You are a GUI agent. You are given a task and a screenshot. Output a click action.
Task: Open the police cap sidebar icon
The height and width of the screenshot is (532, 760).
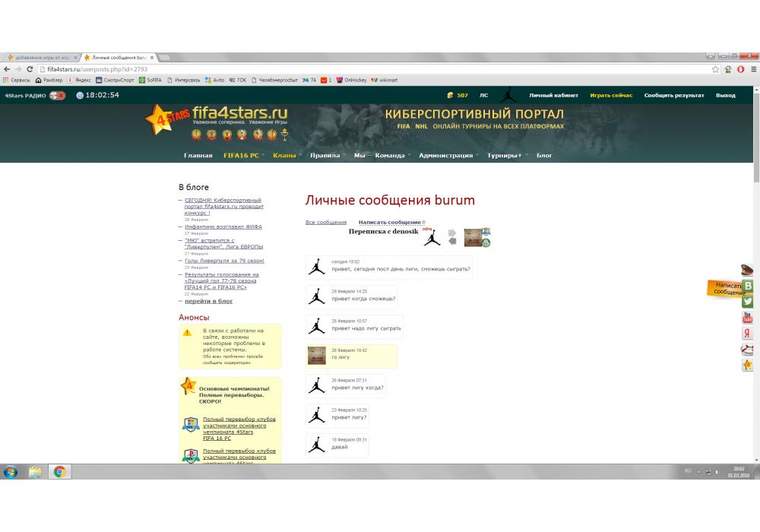click(747, 269)
